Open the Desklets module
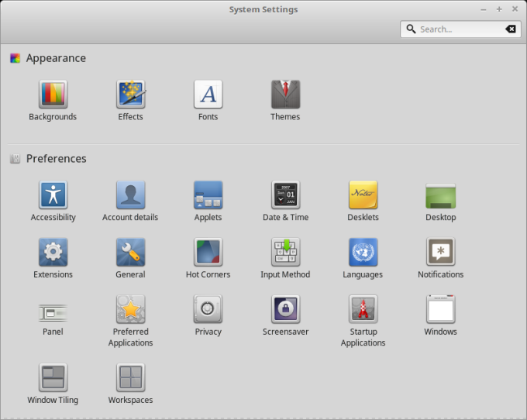Viewport: 527px width, 420px height. 363,195
